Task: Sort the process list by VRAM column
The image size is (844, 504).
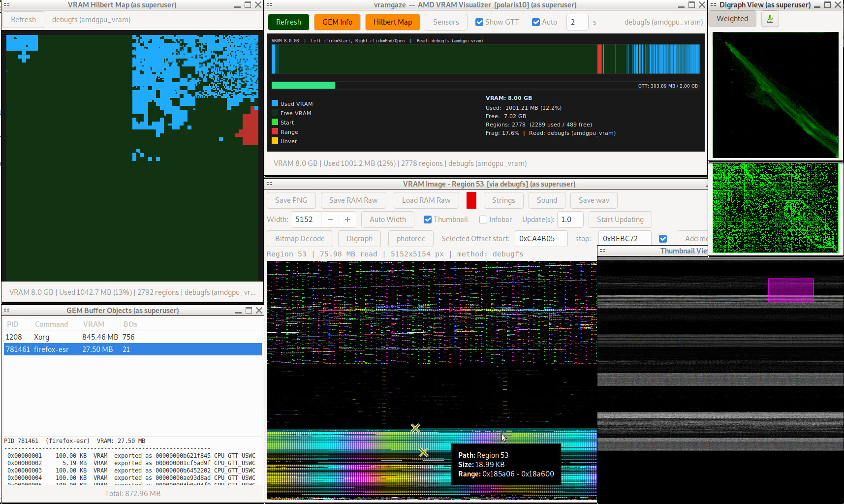Action: 94,324
